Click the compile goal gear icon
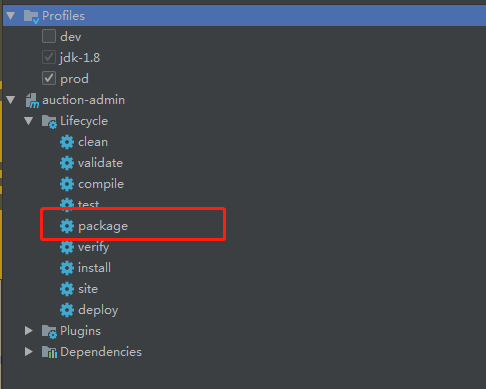 [x=67, y=184]
